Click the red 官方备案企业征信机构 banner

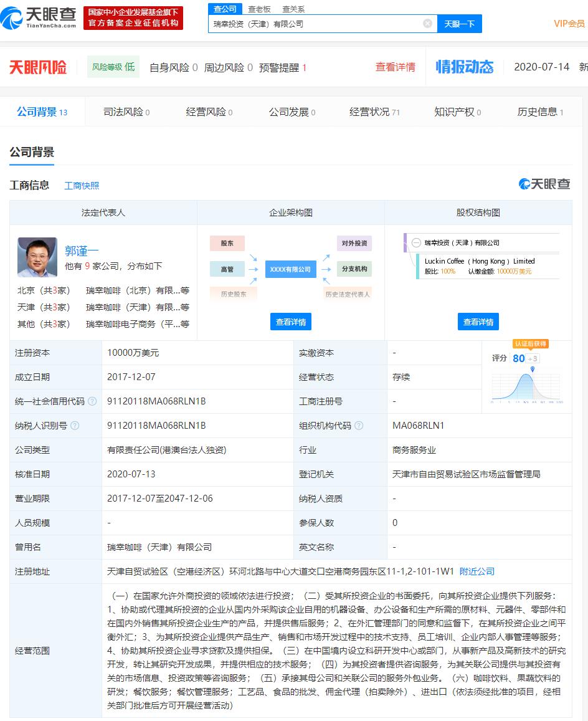tap(133, 17)
